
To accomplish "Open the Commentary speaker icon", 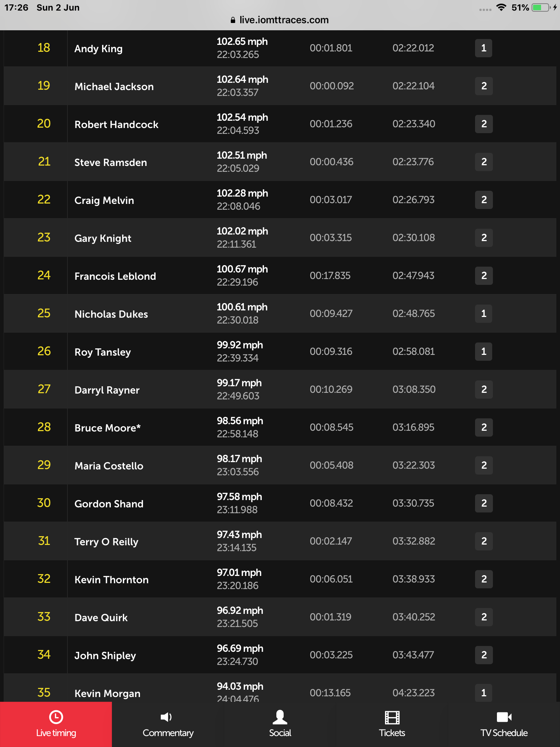I will pyautogui.click(x=166, y=717).
